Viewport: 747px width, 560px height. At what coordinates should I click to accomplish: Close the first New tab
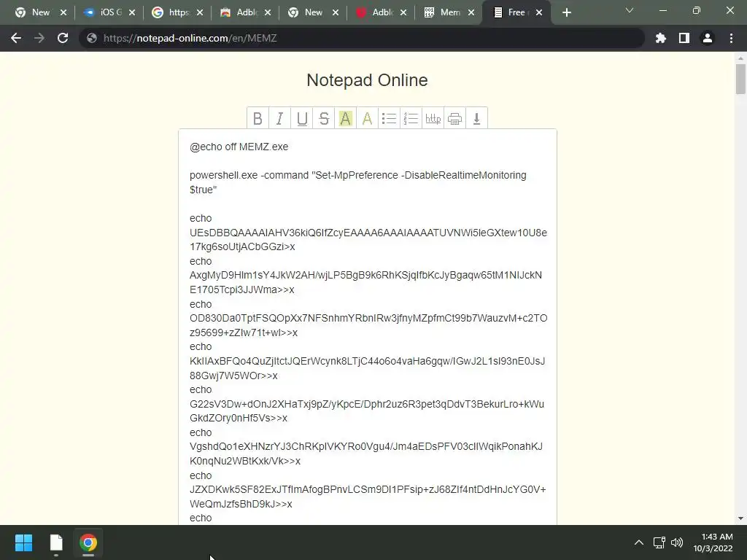tap(63, 12)
